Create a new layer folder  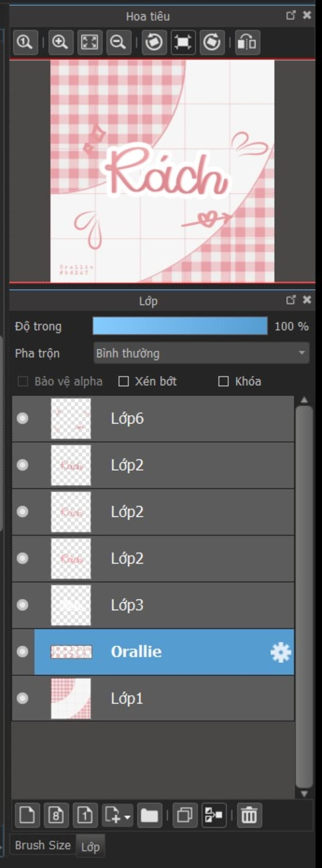click(150, 815)
